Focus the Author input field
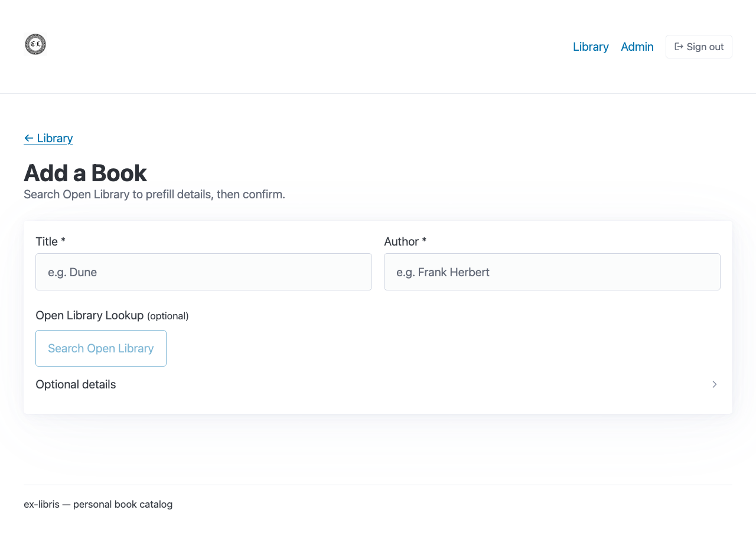This screenshot has width=756, height=536. point(552,272)
